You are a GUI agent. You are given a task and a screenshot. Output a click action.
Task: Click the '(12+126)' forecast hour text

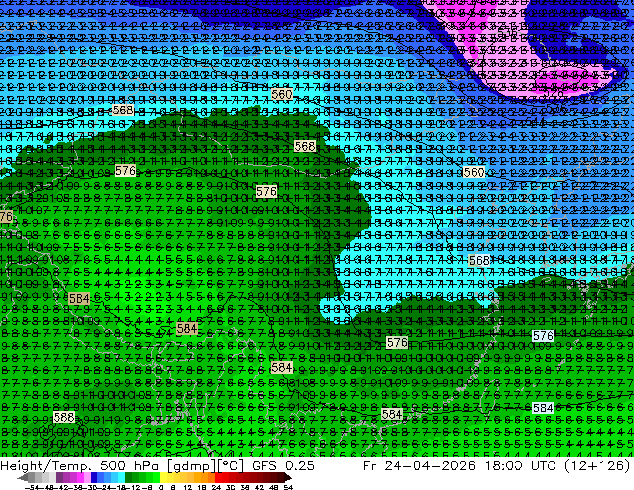597,466
